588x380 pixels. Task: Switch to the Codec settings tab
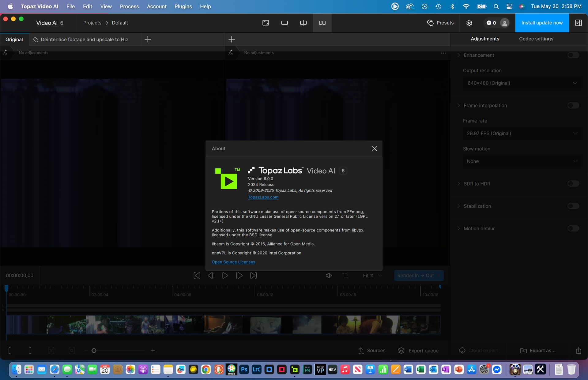pos(536,39)
